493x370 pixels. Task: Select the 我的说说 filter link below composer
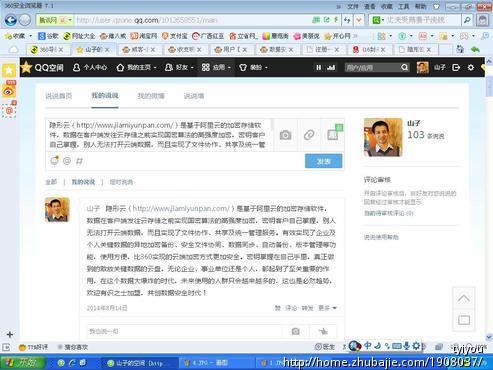[83, 182]
